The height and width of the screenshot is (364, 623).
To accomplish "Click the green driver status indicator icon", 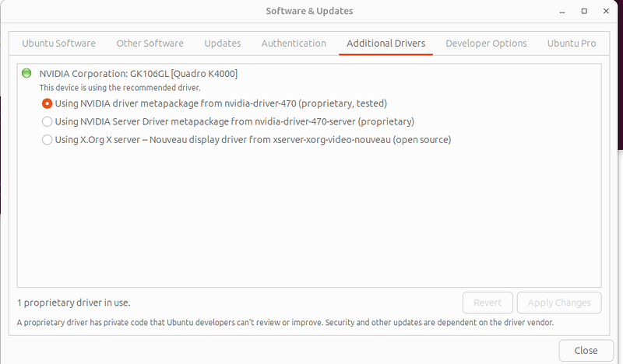I will tap(26, 73).
